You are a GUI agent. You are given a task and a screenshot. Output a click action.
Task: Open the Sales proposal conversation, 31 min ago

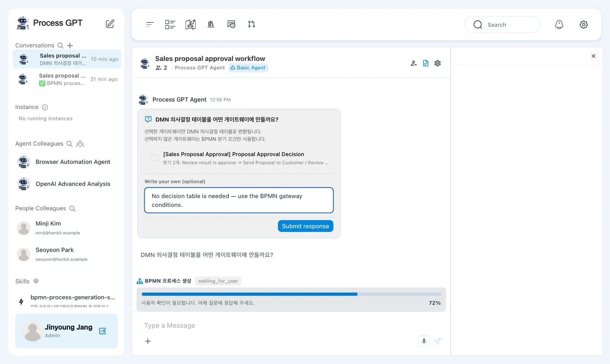[x=67, y=79]
